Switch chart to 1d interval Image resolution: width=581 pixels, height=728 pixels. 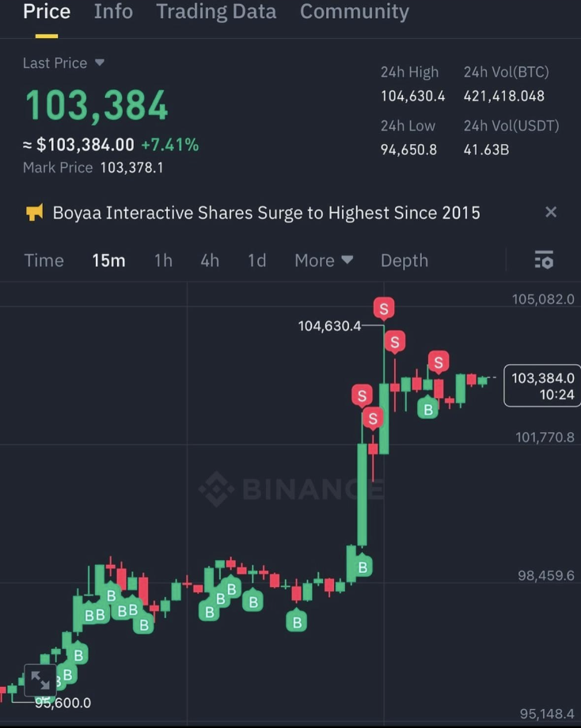point(256,260)
